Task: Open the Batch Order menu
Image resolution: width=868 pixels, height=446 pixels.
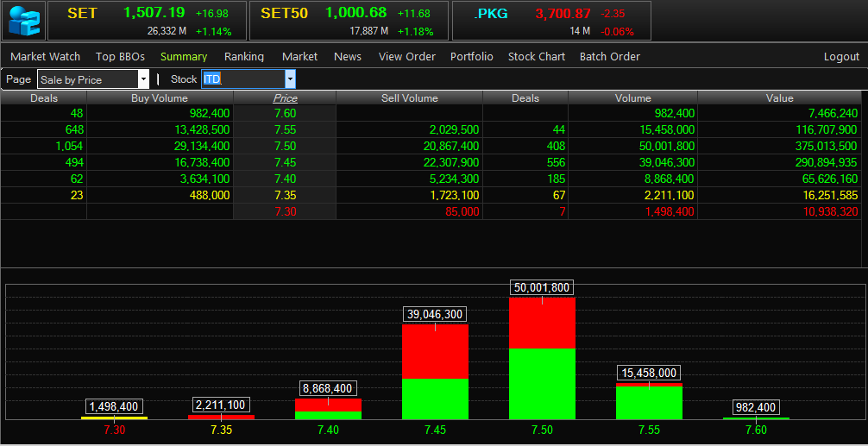Action: [609, 56]
